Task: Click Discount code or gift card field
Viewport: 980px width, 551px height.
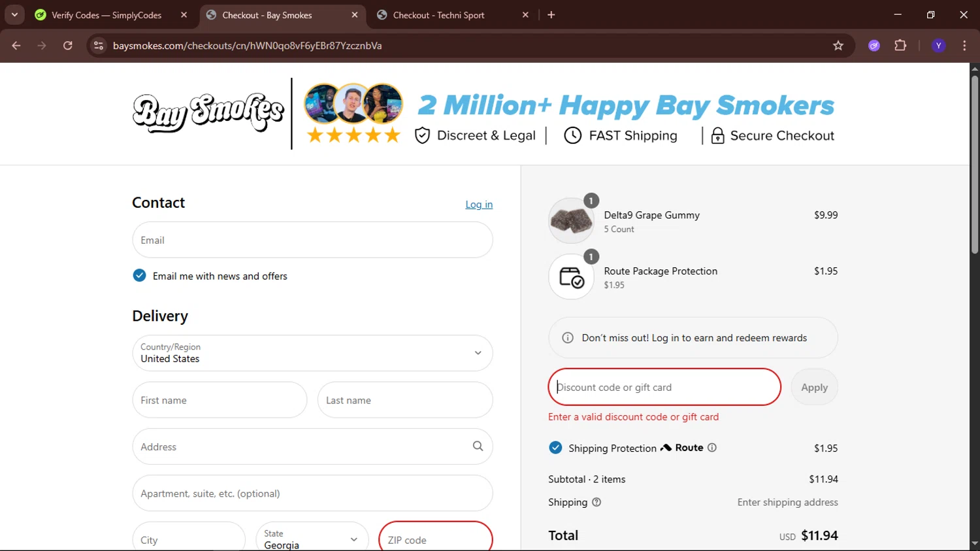Action: click(x=664, y=387)
